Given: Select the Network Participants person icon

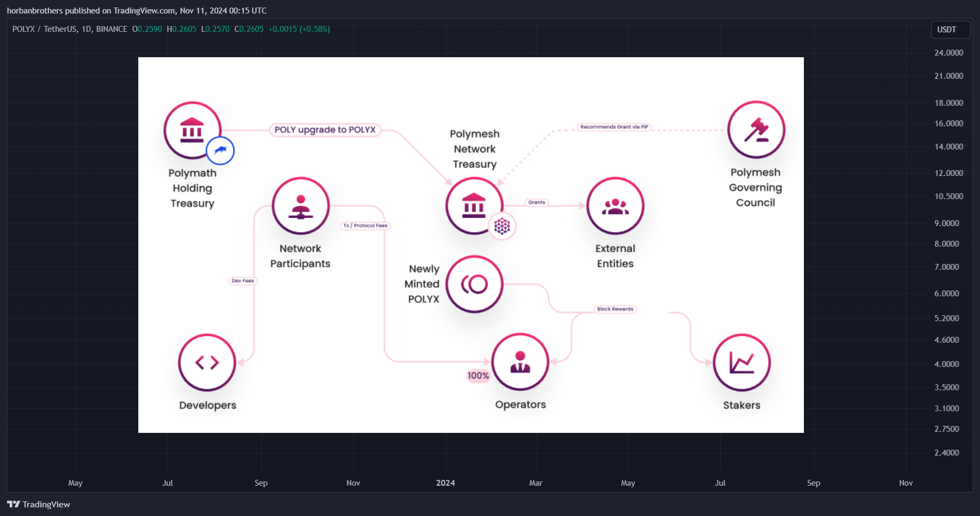Looking at the screenshot, I should tap(301, 206).
